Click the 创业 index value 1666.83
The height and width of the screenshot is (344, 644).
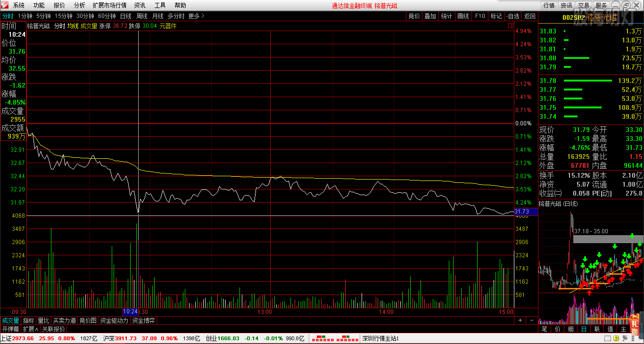[x=229, y=338]
